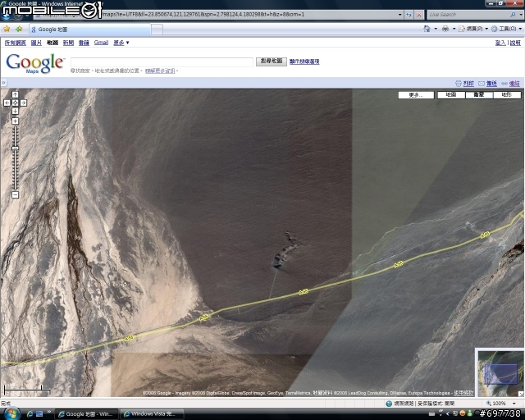Click the Refresh button beside address bar
Image resolution: width=525 pixels, height=420 pixels.
point(409,15)
